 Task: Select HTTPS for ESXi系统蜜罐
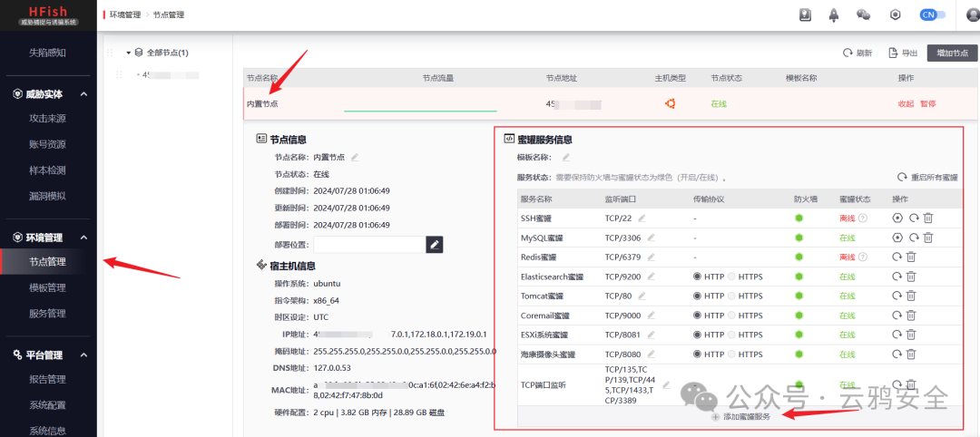tap(732, 335)
